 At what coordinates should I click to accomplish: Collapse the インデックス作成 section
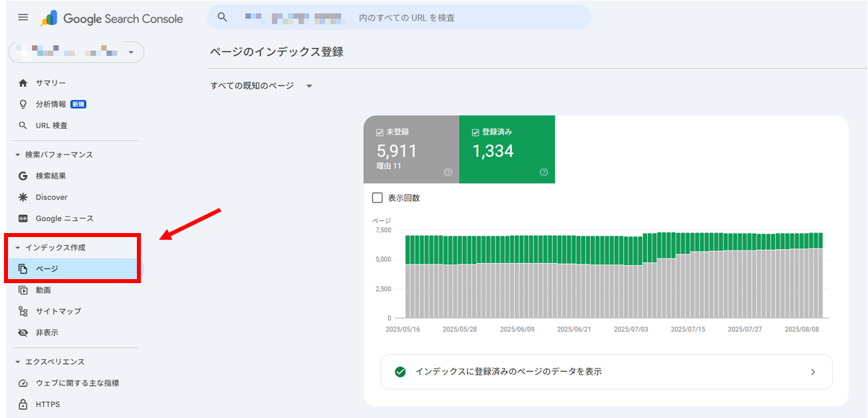coord(17,248)
